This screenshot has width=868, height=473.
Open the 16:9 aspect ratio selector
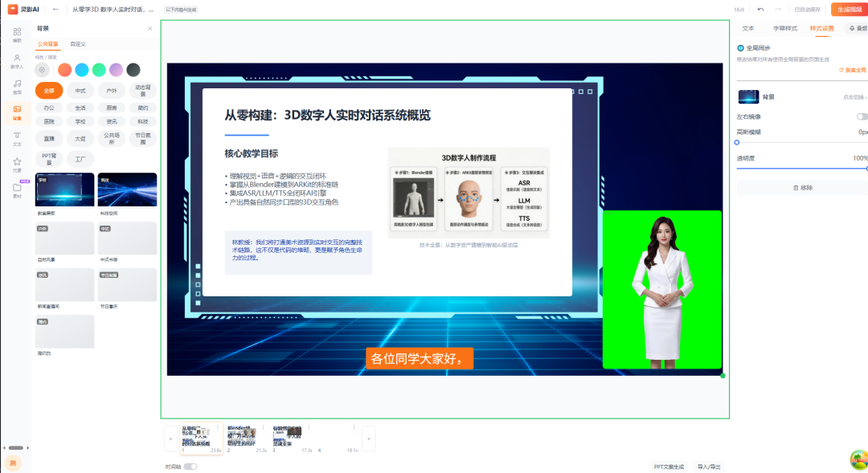click(739, 10)
